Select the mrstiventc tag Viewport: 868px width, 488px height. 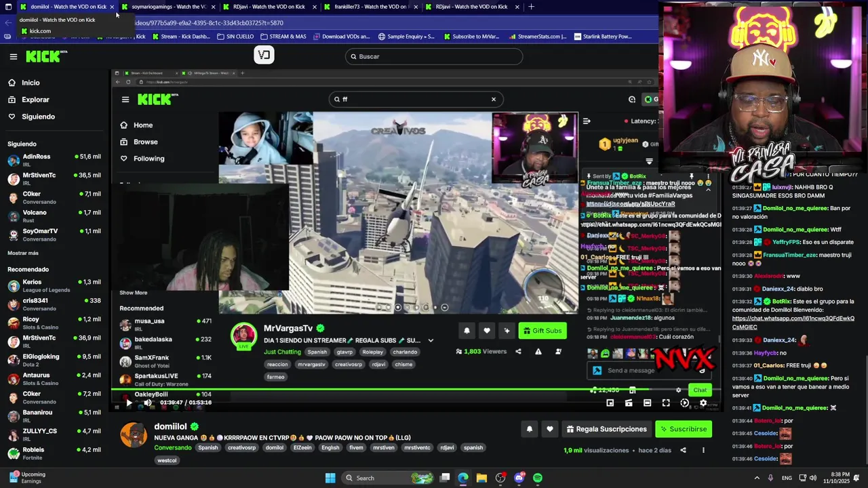point(416,447)
